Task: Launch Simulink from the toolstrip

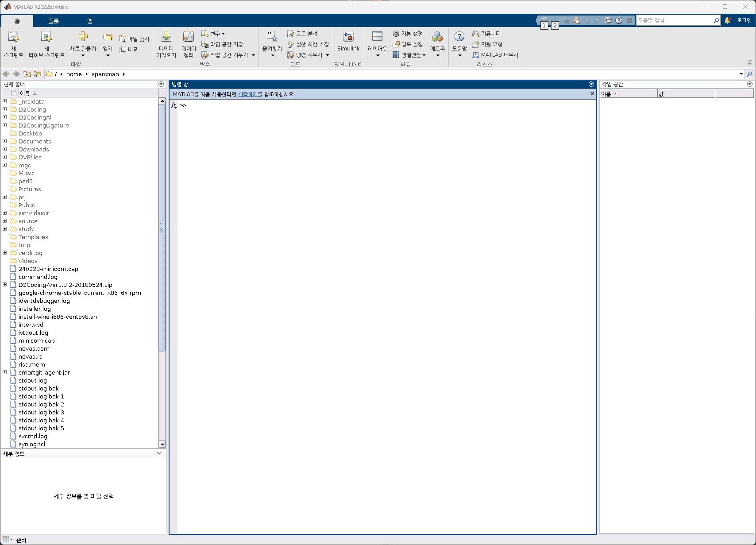Action: pyautogui.click(x=348, y=37)
